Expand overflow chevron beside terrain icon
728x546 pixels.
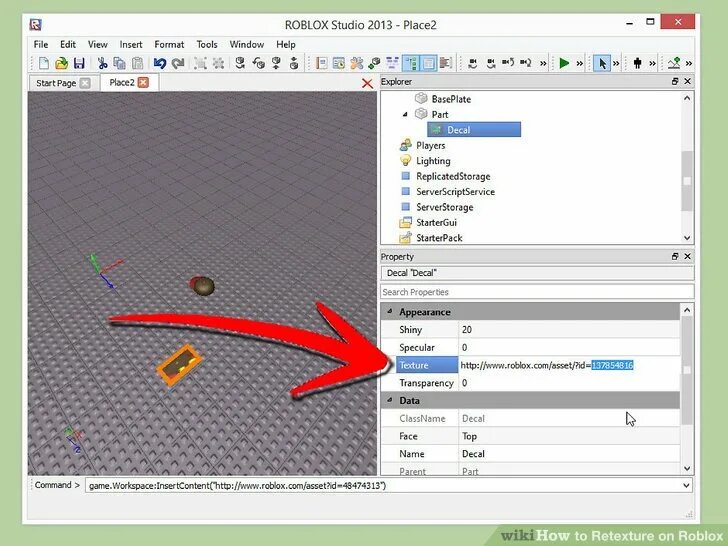pos(689,63)
